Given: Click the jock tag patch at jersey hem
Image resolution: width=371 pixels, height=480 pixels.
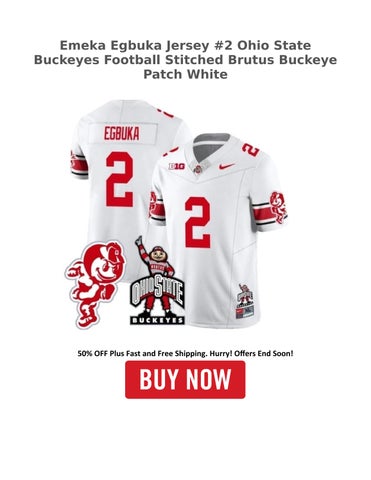Looking at the screenshot, I should [x=245, y=301].
